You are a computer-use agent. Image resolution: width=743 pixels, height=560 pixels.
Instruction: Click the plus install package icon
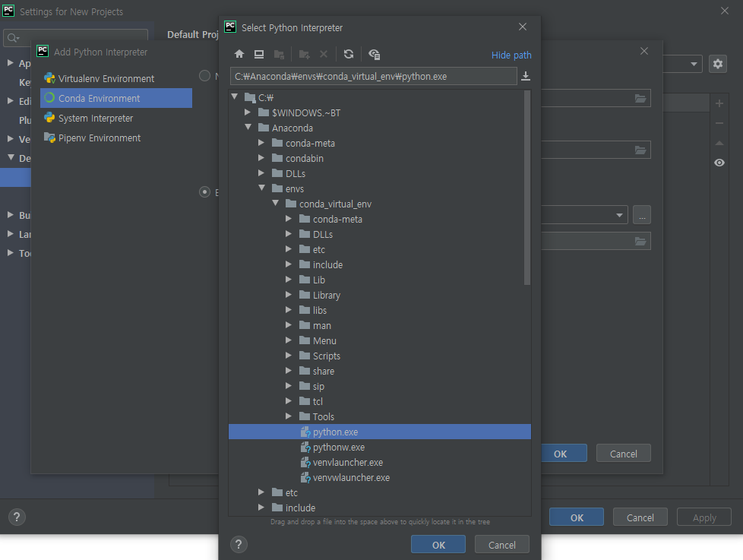[719, 103]
